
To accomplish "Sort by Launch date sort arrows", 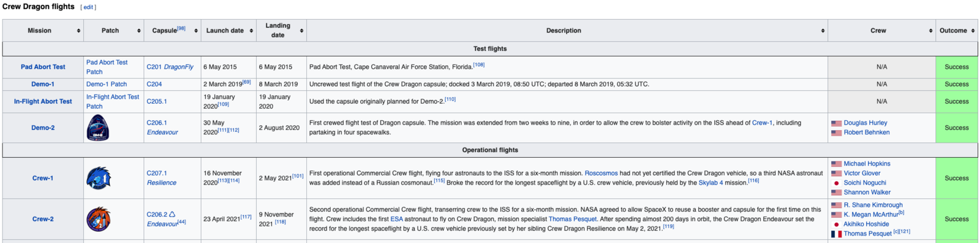I will tap(251, 31).
